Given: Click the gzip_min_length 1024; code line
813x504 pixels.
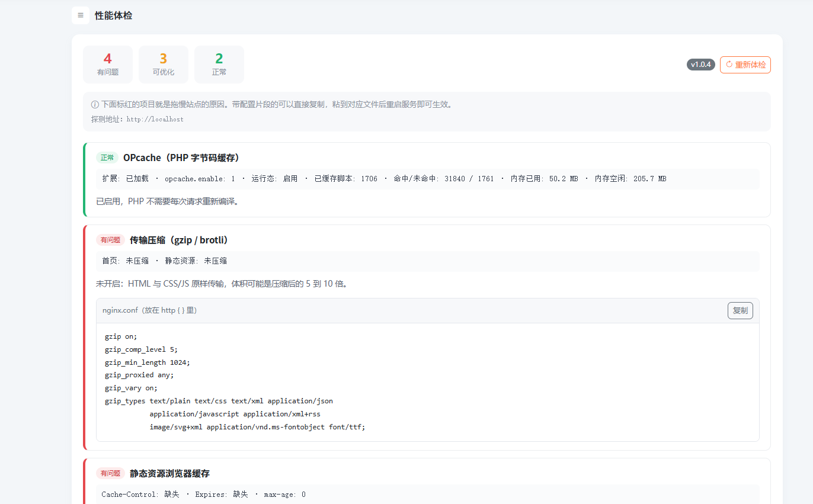Looking at the screenshot, I should (148, 362).
